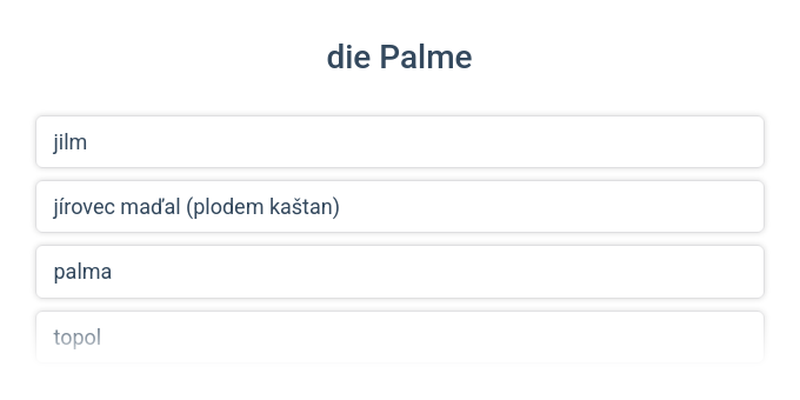The height and width of the screenshot is (400, 800).
Task: Click the 'palma' text label
Action: tap(83, 272)
